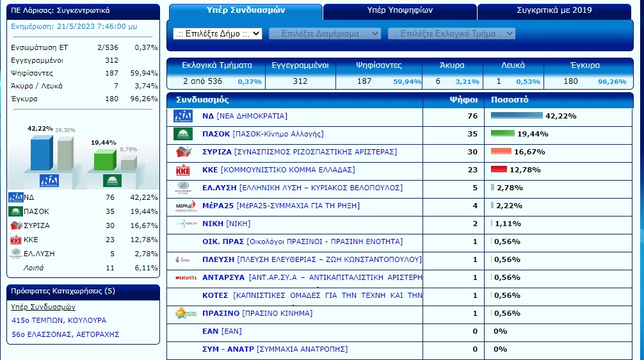Open the Επιλέξτε Διαμέρισμα dropdown
Viewport: 644px width, 360px height.
pos(325,33)
